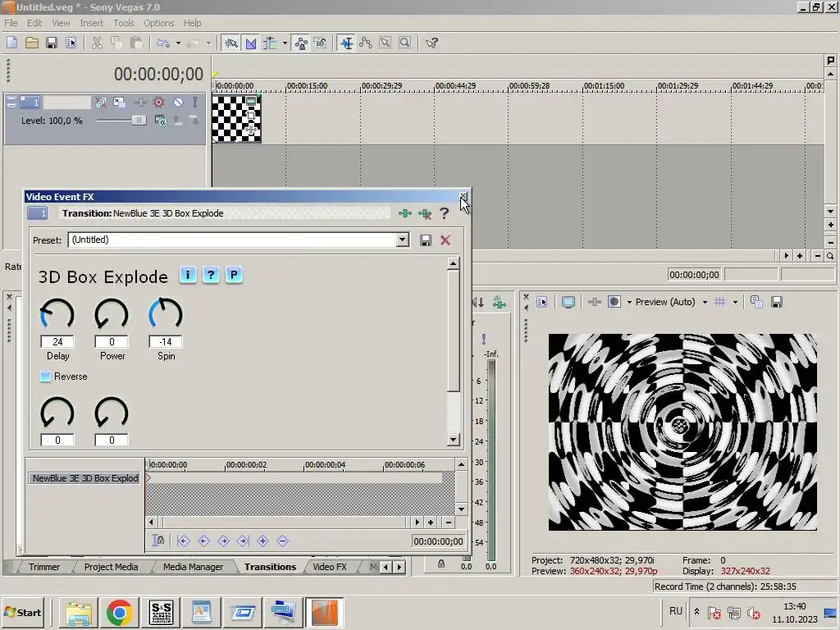Screen dimensions: 840x630
Task: Click the 'i' info button beside 3D Box Explode
Action: pos(188,275)
